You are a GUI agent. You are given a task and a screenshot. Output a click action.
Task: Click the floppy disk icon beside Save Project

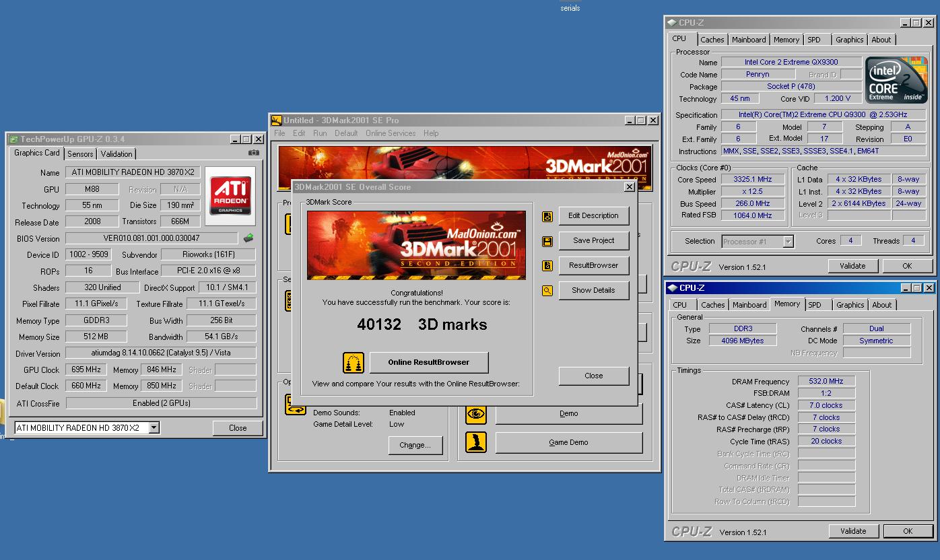[547, 241]
